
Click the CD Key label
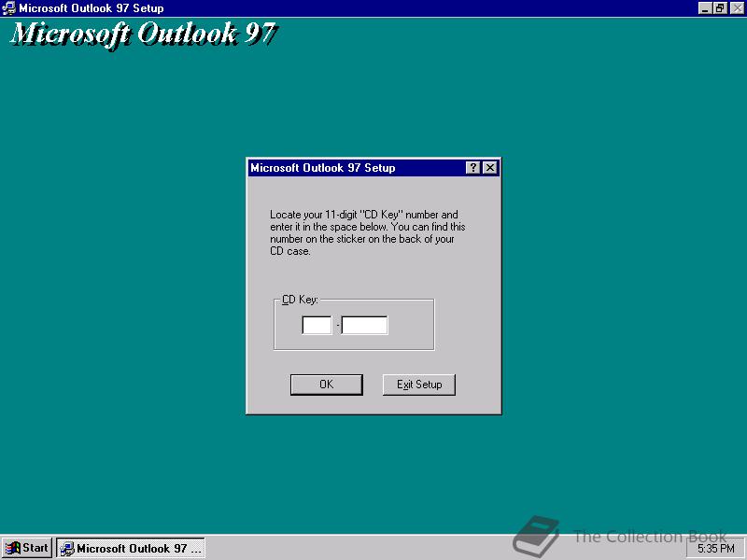[300, 300]
